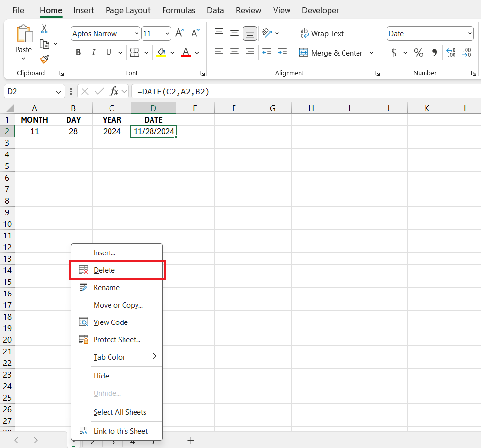
Task: Toggle Bold formatting
Action: pos(78,53)
